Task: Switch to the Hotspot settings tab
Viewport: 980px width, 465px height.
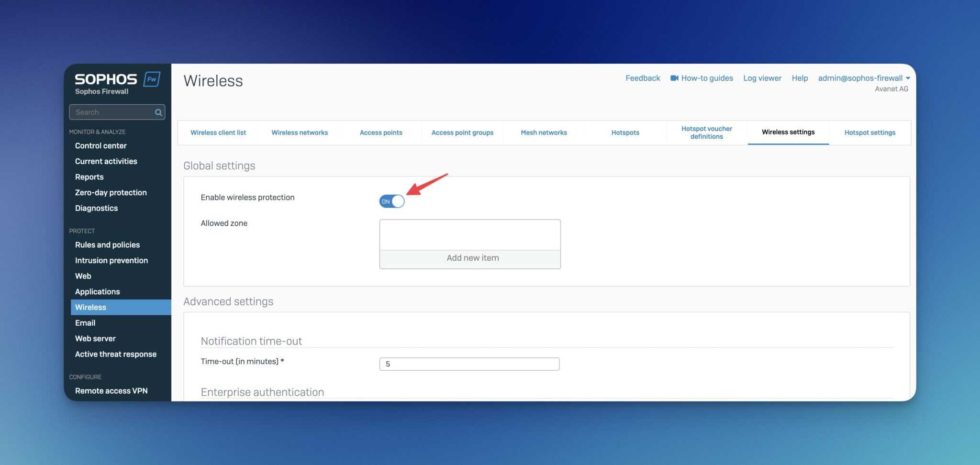Action: (x=869, y=133)
